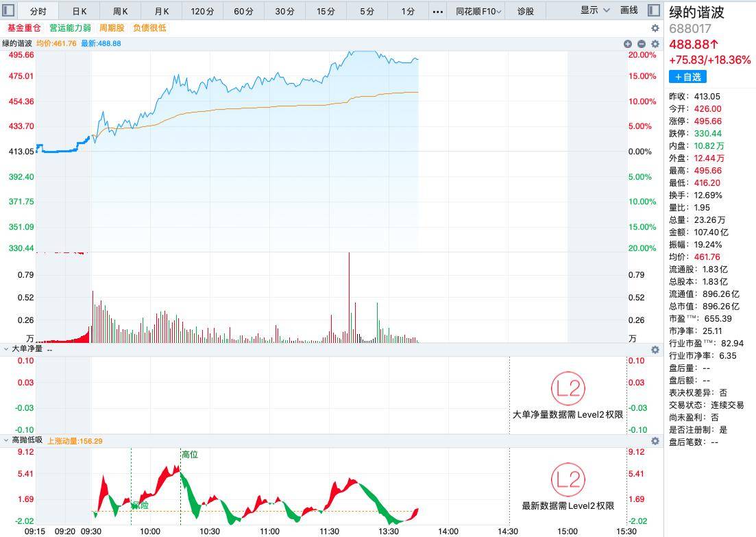Click the 风险 marker in the bottom indicator

point(141,505)
